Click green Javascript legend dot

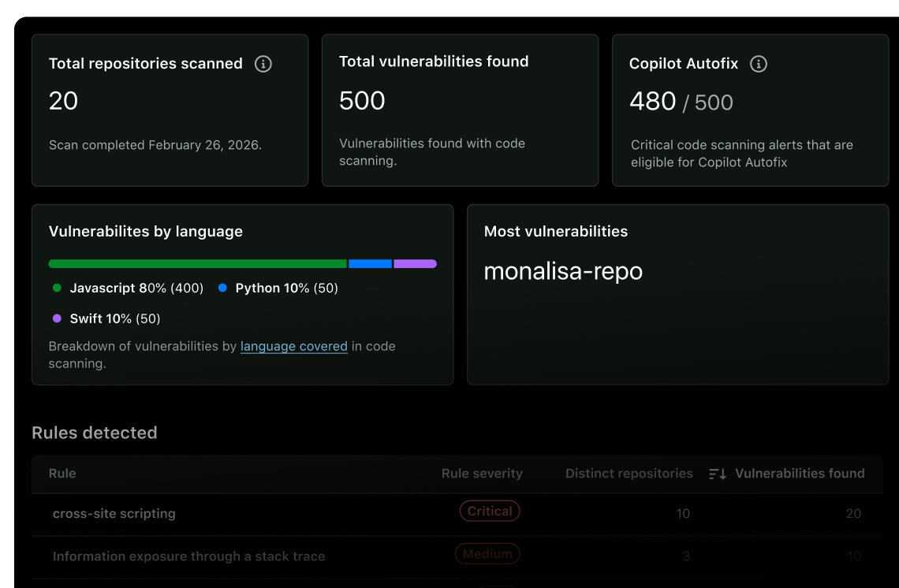click(57, 288)
